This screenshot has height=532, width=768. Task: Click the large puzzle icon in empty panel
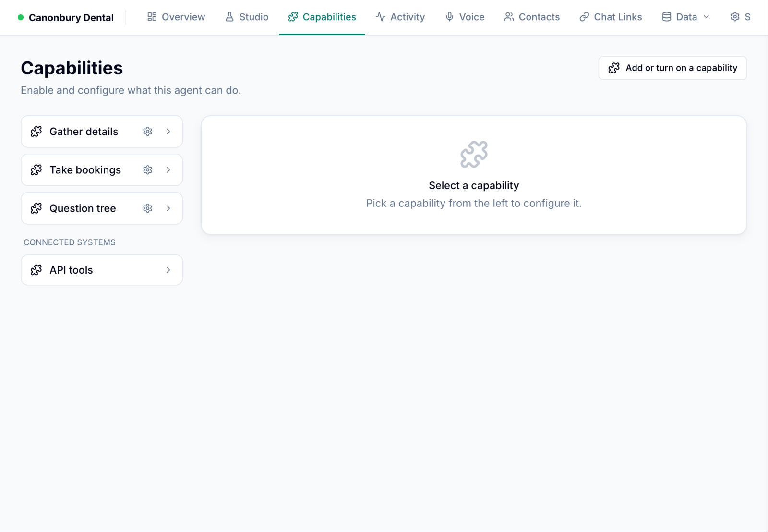point(474,155)
